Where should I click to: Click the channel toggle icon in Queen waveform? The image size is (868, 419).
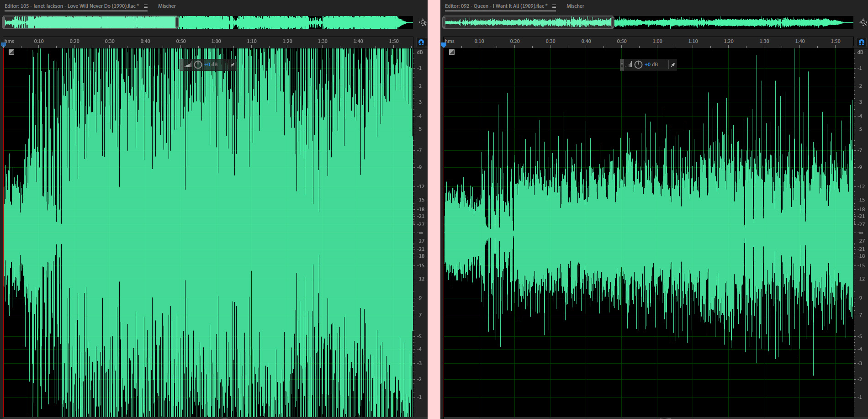click(452, 52)
